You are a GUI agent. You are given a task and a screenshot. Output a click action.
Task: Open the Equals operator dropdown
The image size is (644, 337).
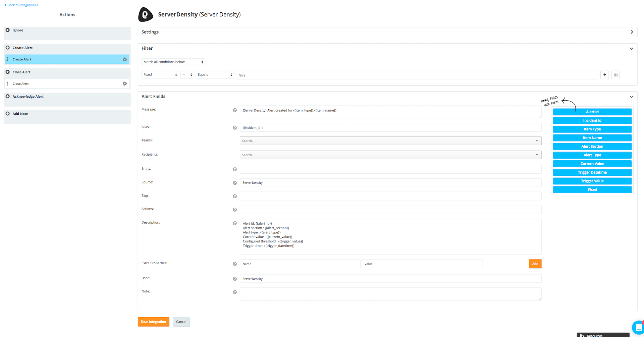pyautogui.click(x=215, y=75)
